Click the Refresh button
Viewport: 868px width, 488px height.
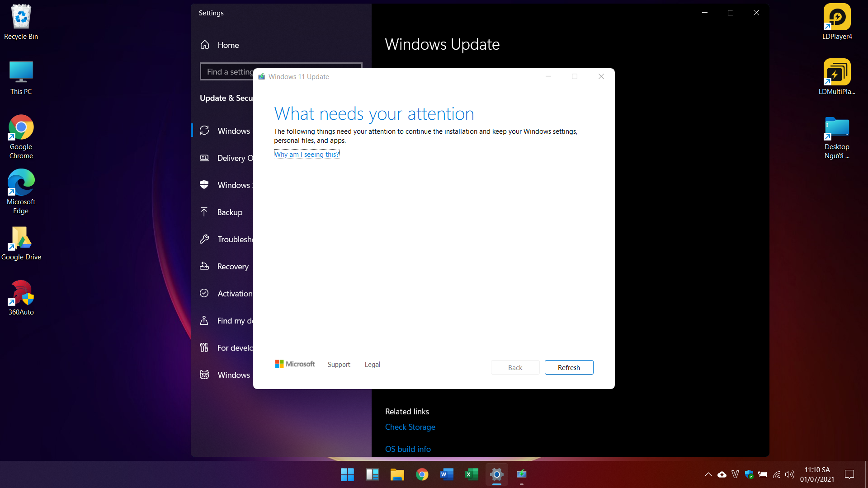click(569, 367)
